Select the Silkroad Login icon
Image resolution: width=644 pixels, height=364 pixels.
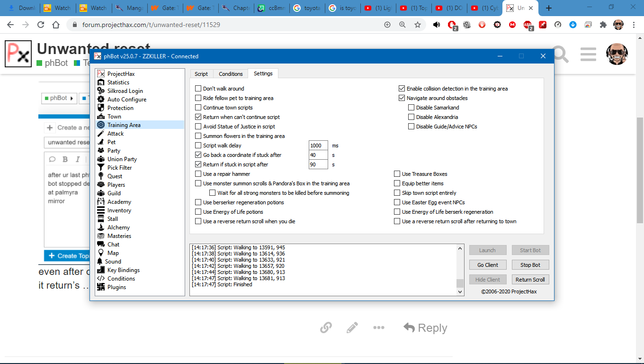click(100, 91)
